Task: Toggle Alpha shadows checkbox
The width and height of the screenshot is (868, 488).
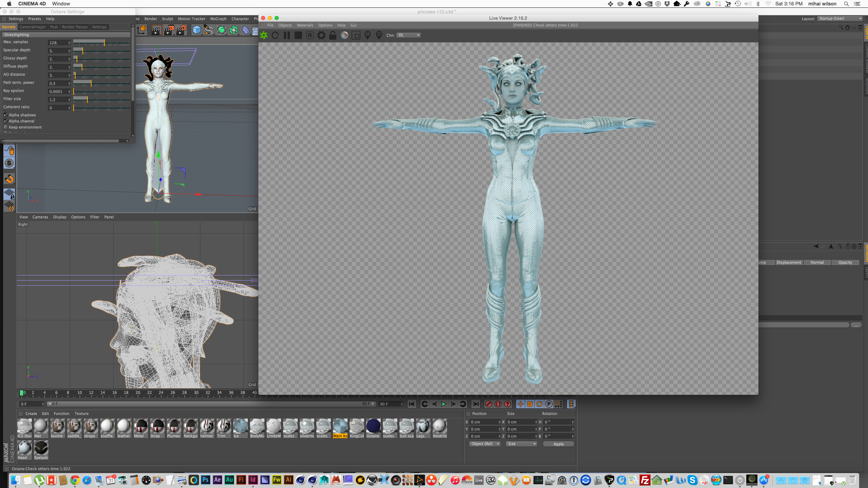Action: click(6, 115)
